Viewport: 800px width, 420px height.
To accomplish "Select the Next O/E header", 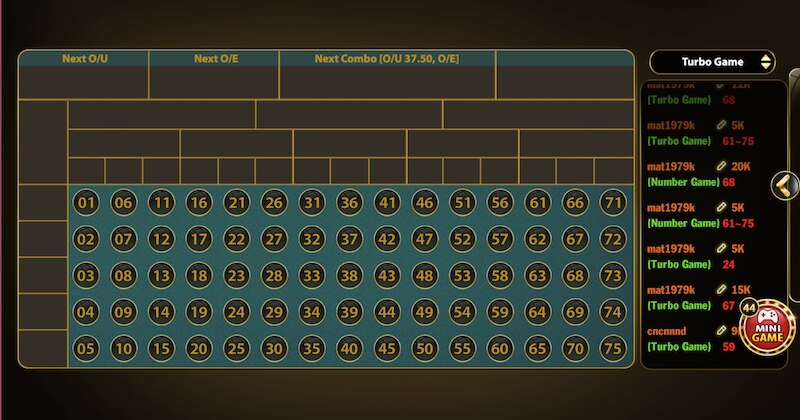I will point(214,58).
